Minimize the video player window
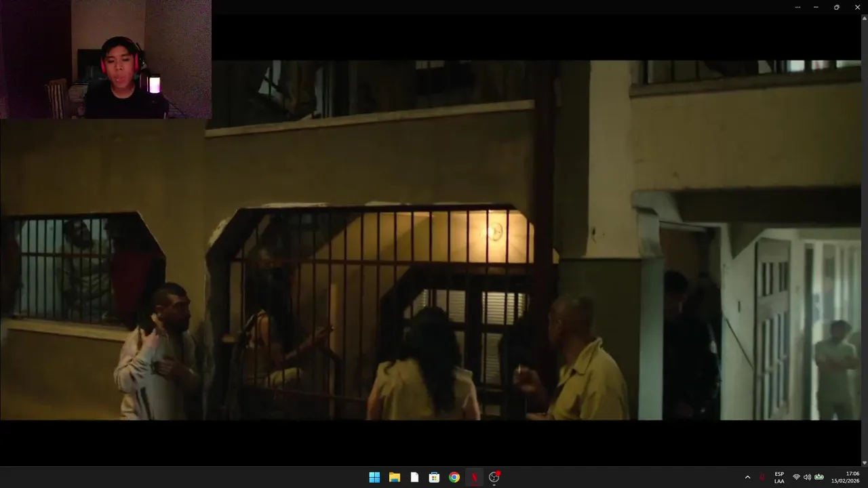 point(816,7)
